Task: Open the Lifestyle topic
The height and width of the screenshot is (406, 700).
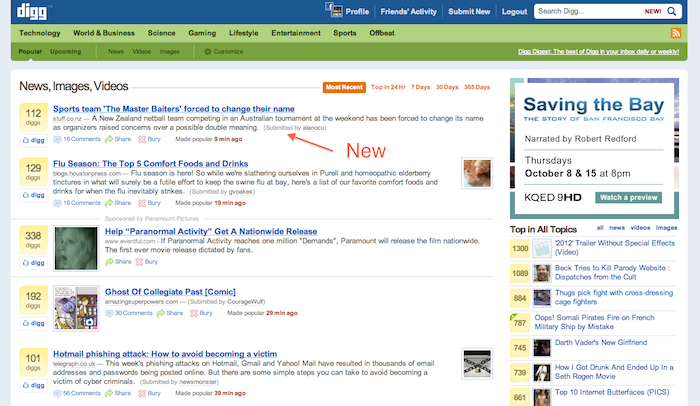Action: 243,33
